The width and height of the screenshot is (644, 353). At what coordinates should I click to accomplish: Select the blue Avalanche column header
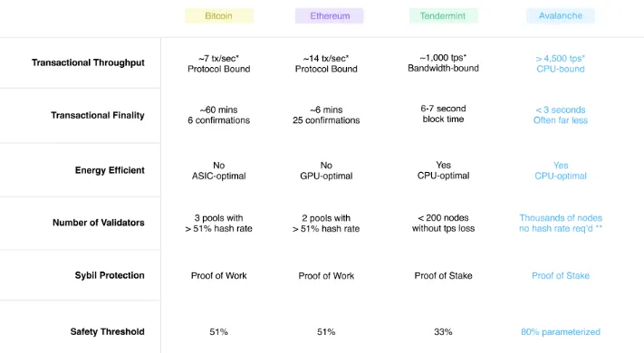coord(561,15)
